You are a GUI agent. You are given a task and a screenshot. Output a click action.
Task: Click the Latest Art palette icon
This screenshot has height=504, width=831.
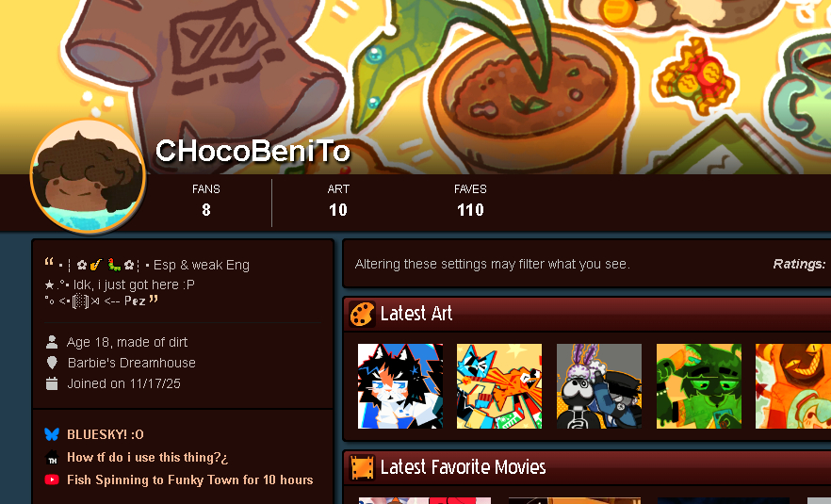tap(363, 314)
